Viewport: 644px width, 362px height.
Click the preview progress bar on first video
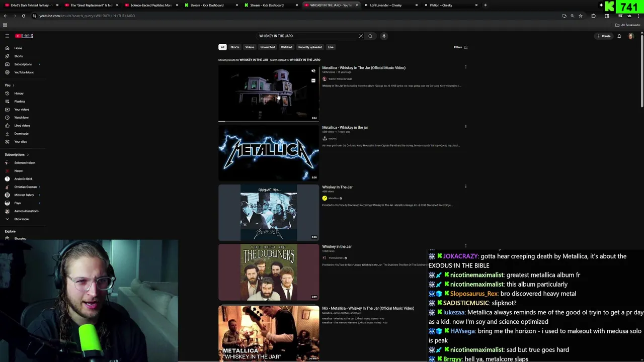(269, 121)
